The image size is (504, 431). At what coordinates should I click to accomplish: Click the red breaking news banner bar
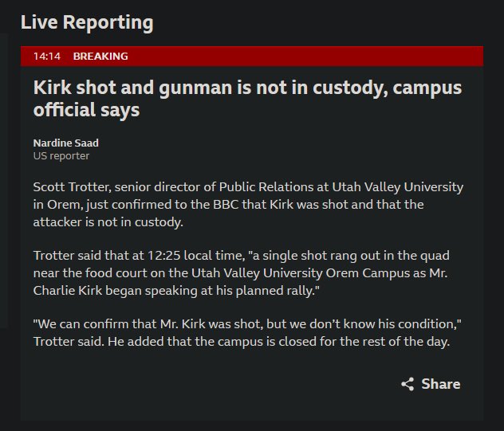click(252, 57)
